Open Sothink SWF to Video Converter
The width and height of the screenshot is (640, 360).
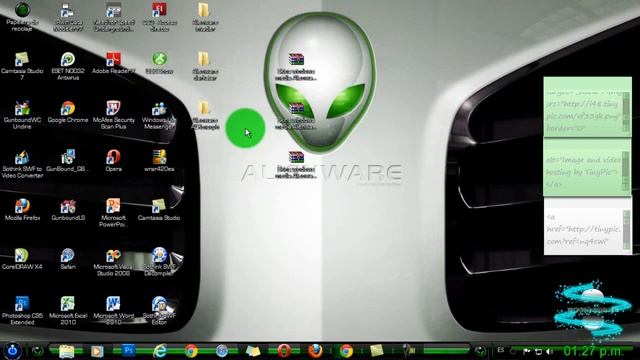(22, 164)
